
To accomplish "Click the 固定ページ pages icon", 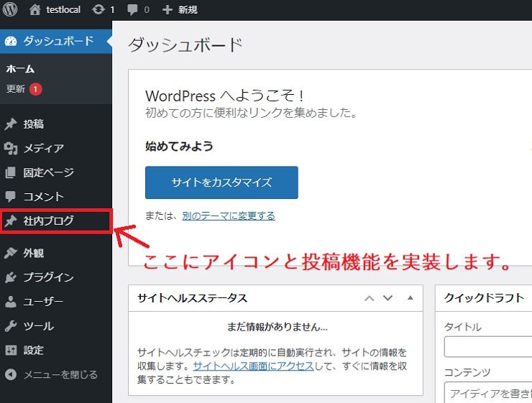I will click(x=11, y=172).
